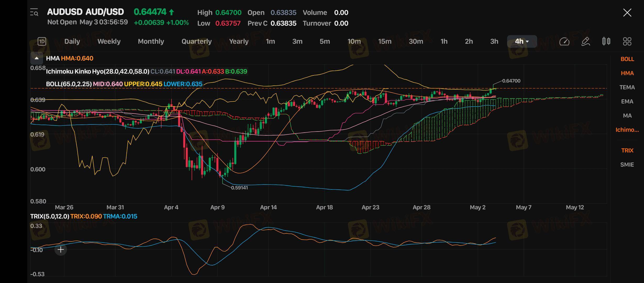Click the 1D intraday chart icon

tap(42, 41)
